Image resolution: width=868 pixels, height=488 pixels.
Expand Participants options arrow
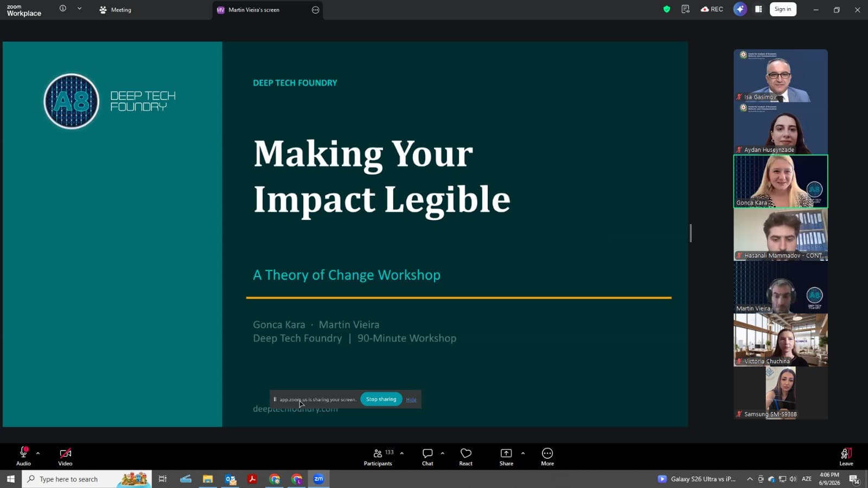pyautogui.click(x=402, y=453)
